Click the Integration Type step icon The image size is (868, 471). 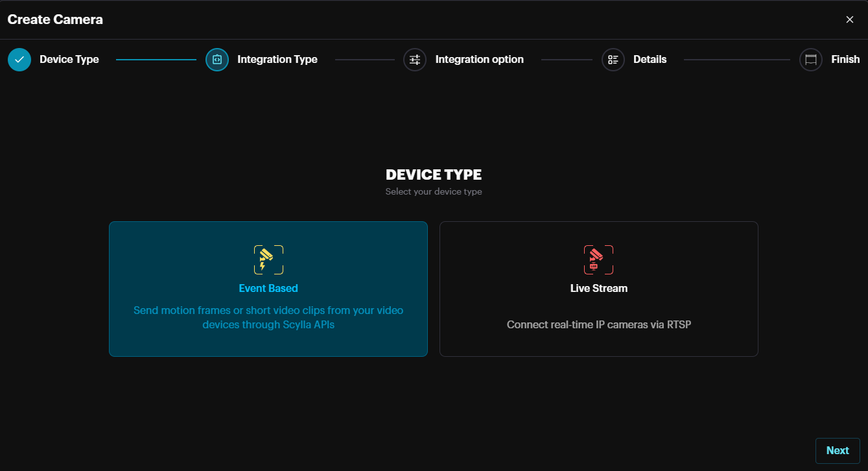click(217, 60)
